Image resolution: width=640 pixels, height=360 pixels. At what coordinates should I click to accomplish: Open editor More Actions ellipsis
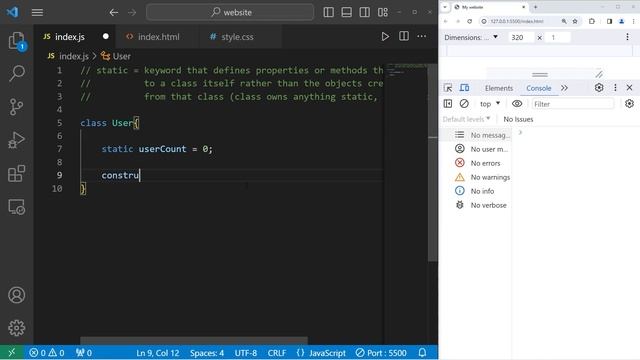(422, 36)
